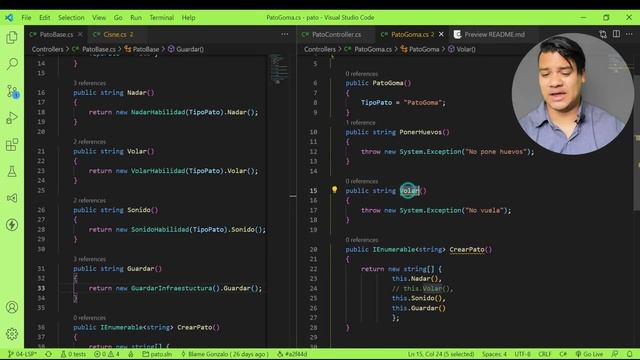
Task: Open the Testing flask view
Action: click(x=12, y=171)
